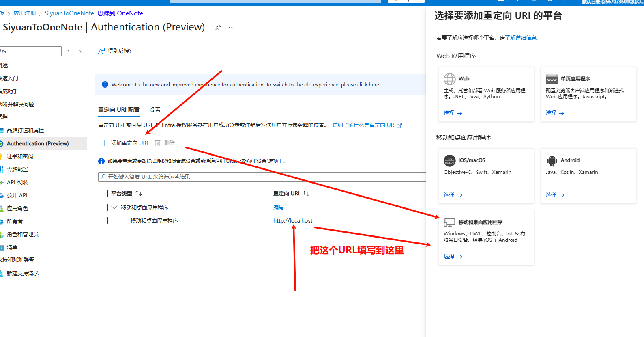
Task: Open 角色和管理员 in sidebar
Action: point(22,234)
